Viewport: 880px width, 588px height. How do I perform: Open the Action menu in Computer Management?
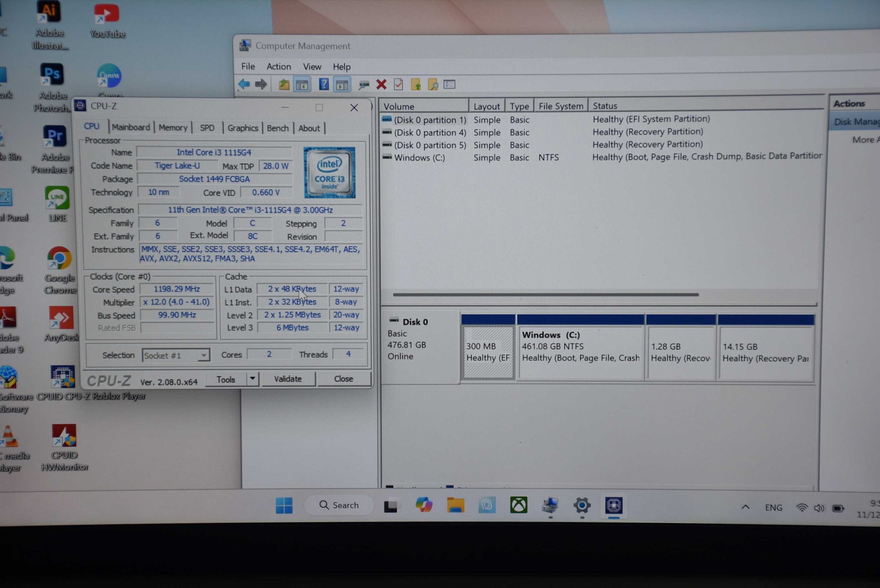click(278, 67)
